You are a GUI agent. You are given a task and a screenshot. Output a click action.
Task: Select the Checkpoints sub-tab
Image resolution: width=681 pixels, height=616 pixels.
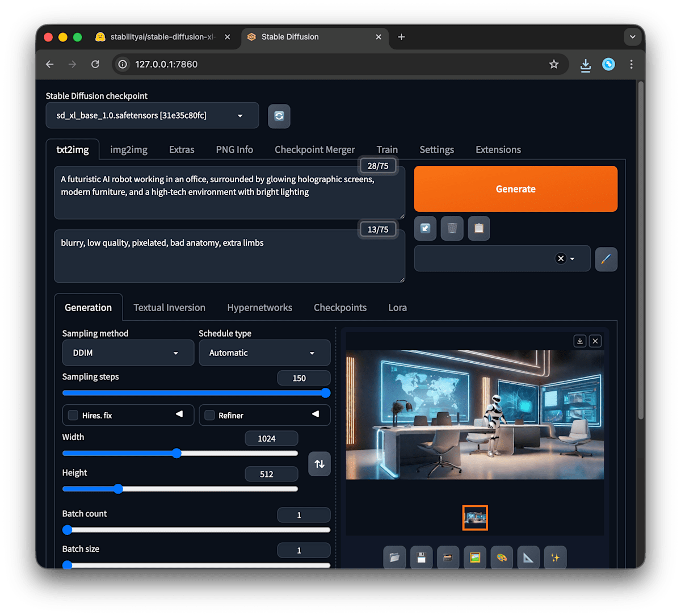click(340, 307)
